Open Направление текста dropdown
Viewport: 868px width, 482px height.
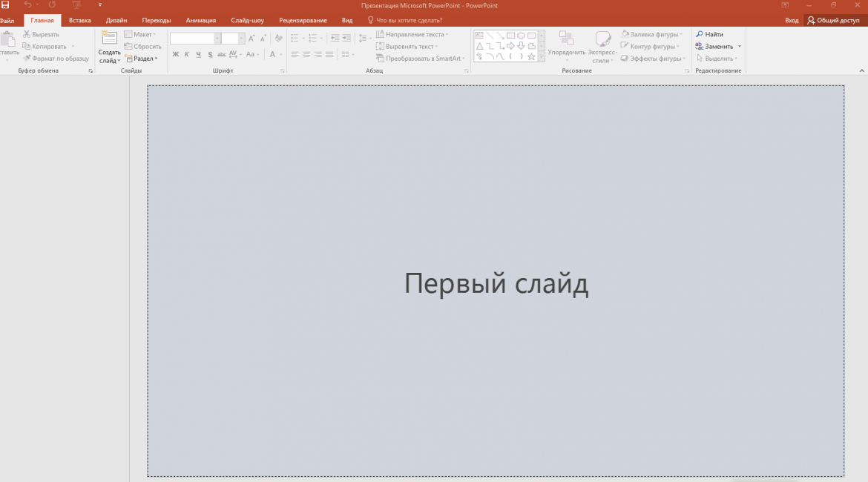click(x=412, y=34)
